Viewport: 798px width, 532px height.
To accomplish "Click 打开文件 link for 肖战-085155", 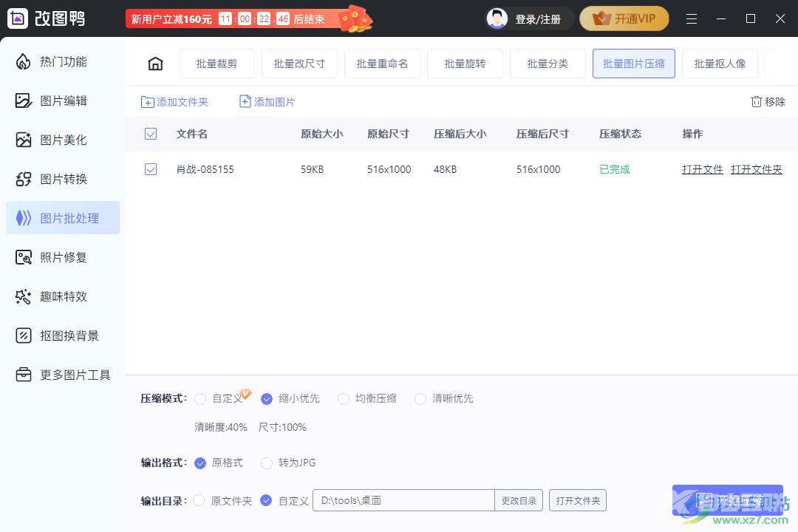I will [703, 169].
